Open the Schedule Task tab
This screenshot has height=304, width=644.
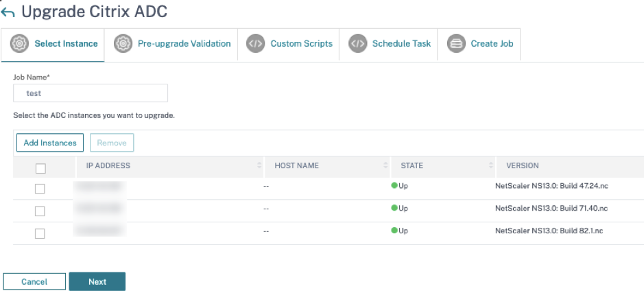pos(388,45)
